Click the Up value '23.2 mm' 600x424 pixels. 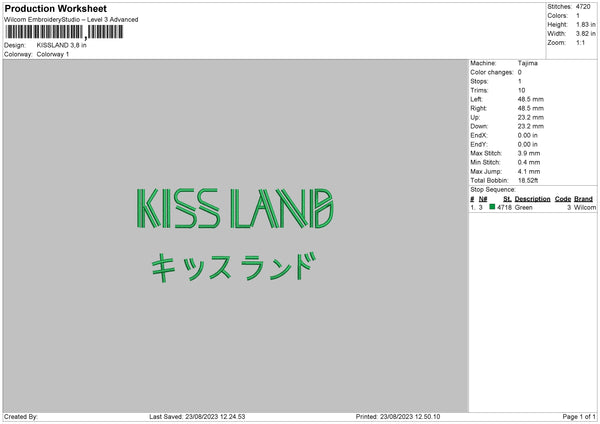coord(531,117)
